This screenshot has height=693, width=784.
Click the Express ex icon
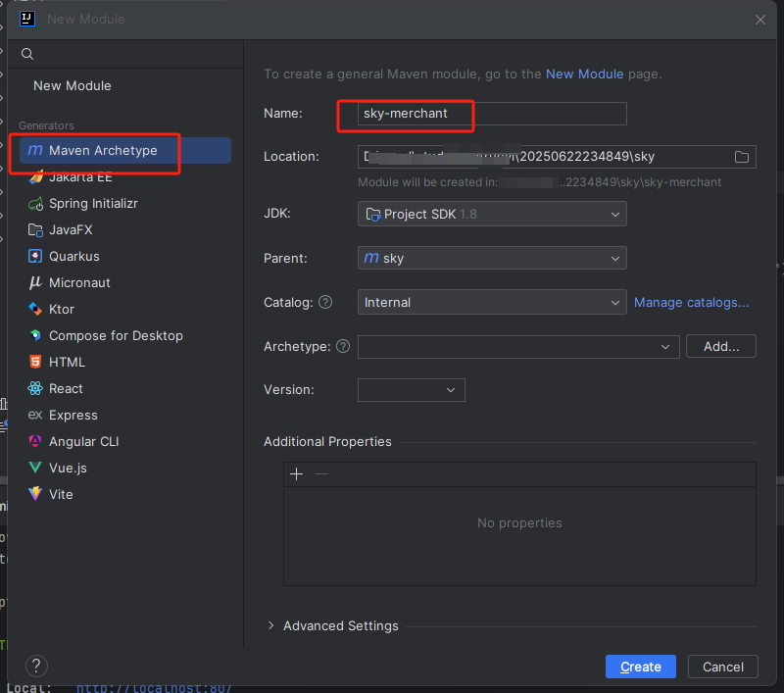pos(35,415)
